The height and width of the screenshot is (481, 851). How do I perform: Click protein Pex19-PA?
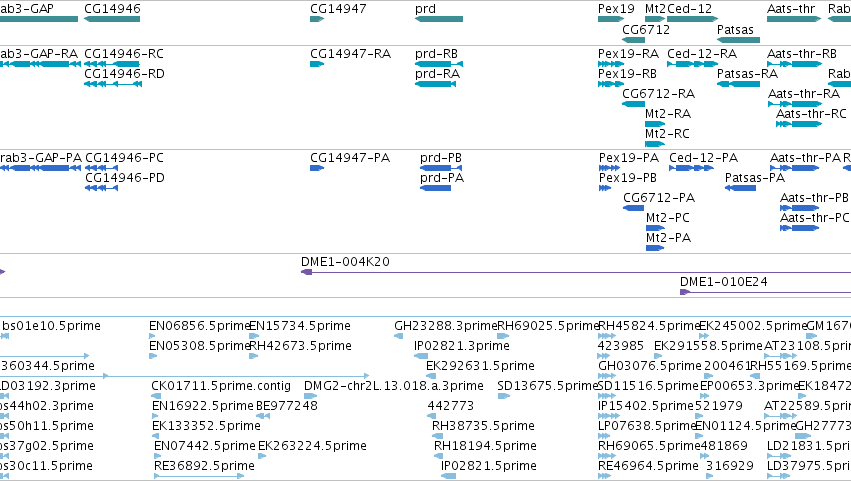pyautogui.click(x=609, y=168)
